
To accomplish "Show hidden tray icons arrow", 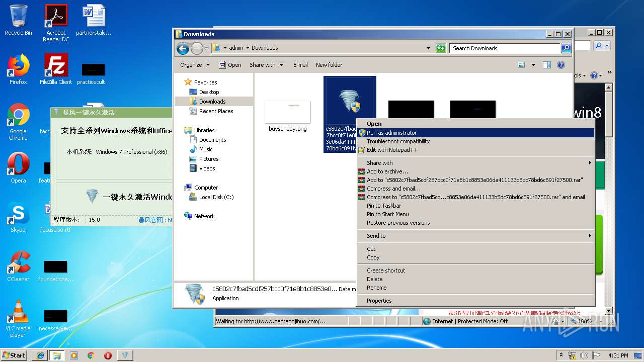I will point(561,355).
